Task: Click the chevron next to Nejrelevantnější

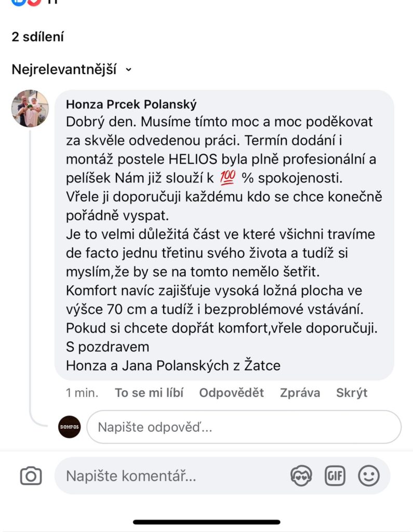Action: coord(128,70)
